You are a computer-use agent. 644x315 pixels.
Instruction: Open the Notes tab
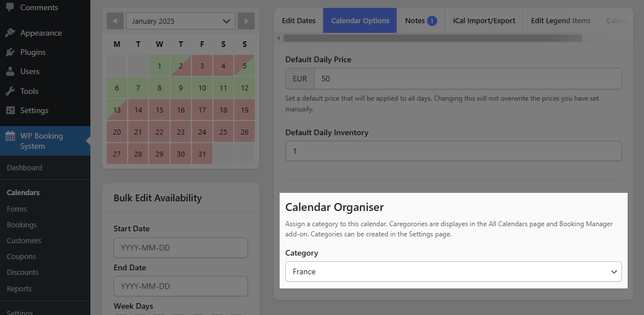[x=421, y=20]
